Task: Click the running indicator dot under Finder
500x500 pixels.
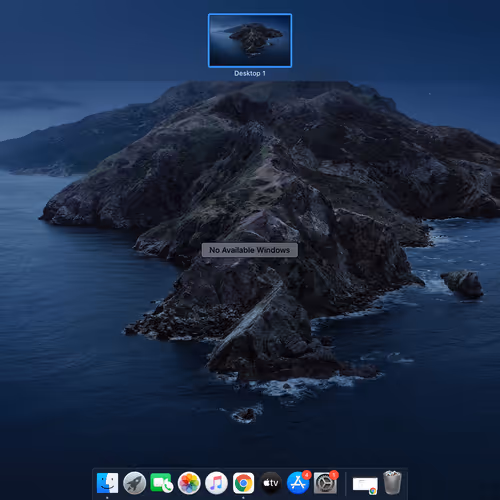Action: point(107,498)
